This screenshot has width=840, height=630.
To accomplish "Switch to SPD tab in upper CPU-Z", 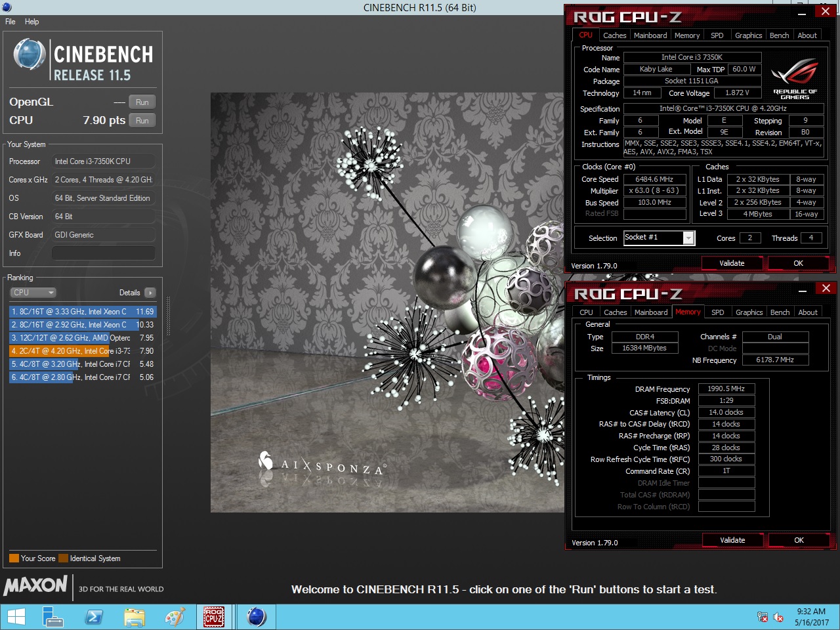I will (717, 35).
